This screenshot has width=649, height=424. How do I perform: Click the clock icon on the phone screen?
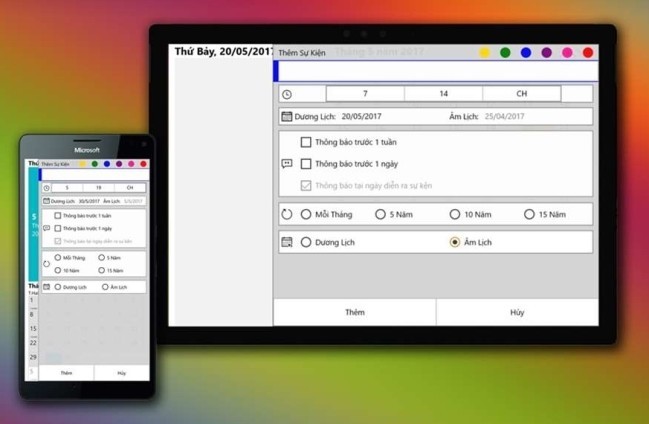46,187
